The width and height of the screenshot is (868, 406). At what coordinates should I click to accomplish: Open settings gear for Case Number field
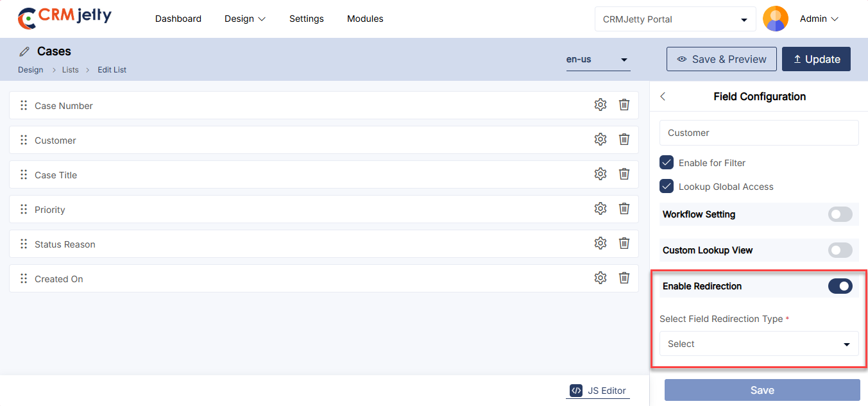(x=600, y=105)
